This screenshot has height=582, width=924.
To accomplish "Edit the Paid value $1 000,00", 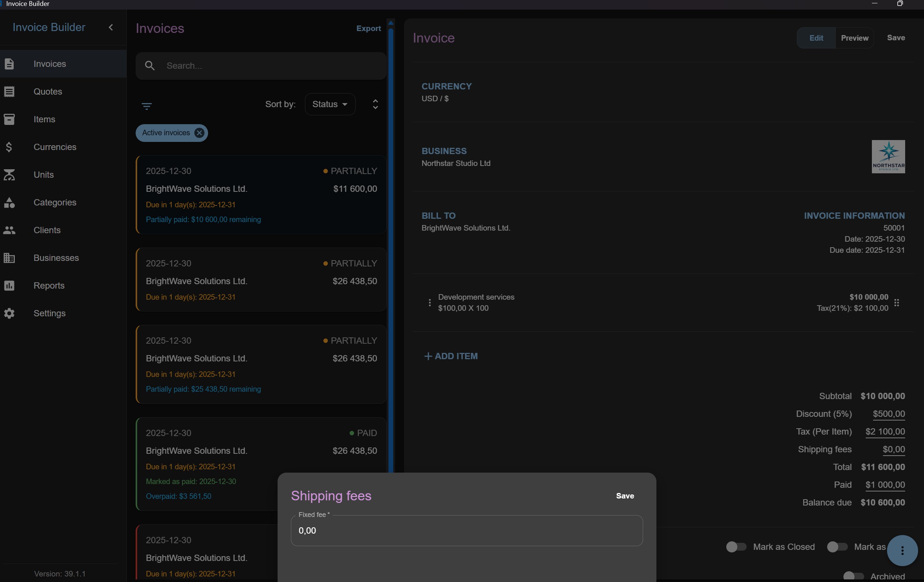I will tap(885, 484).
